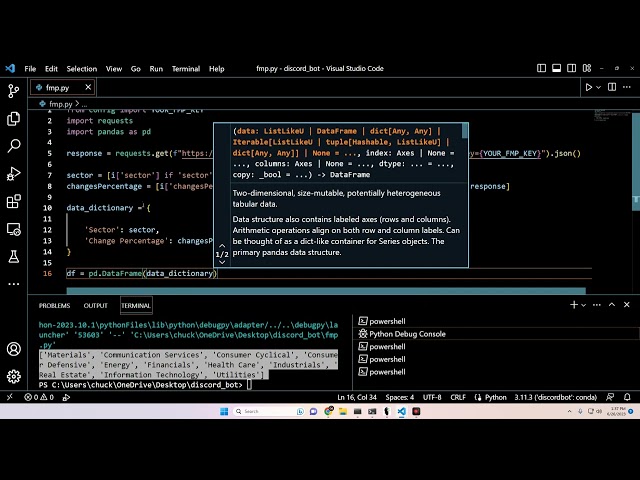Open the Terminal menu
This screenshot has height=480, width=640.
point(186,69)
